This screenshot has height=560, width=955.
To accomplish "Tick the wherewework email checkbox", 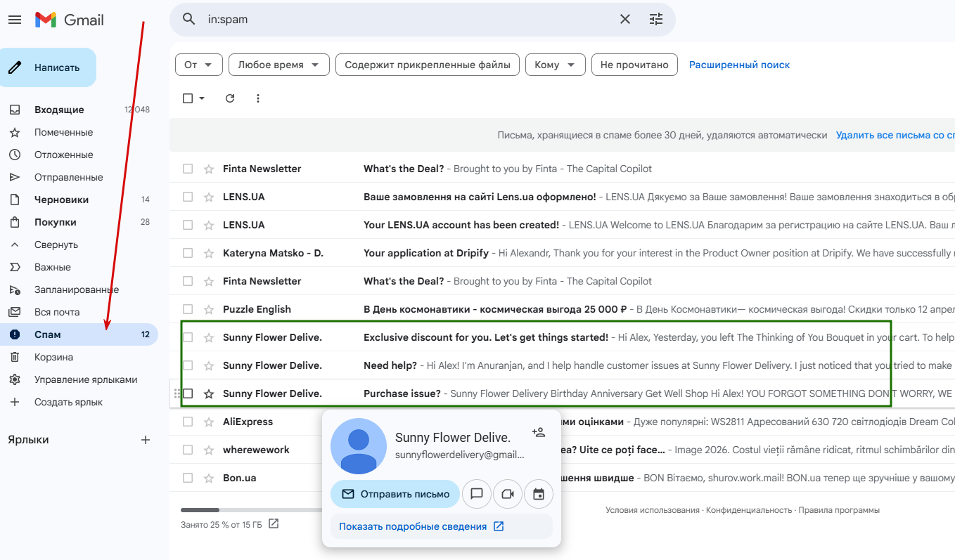I will 188,450.
